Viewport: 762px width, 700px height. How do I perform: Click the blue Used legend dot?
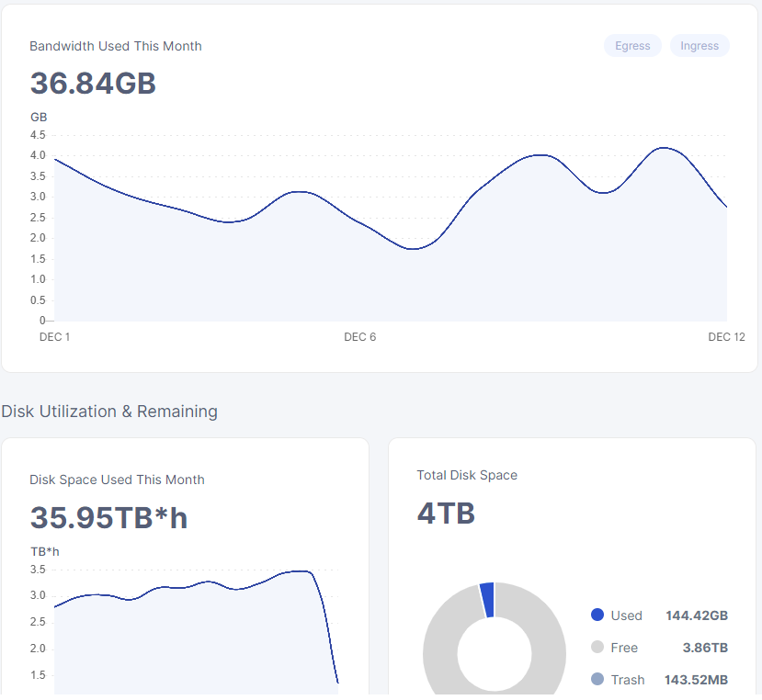pyautogui.click(x=597, y=615)
